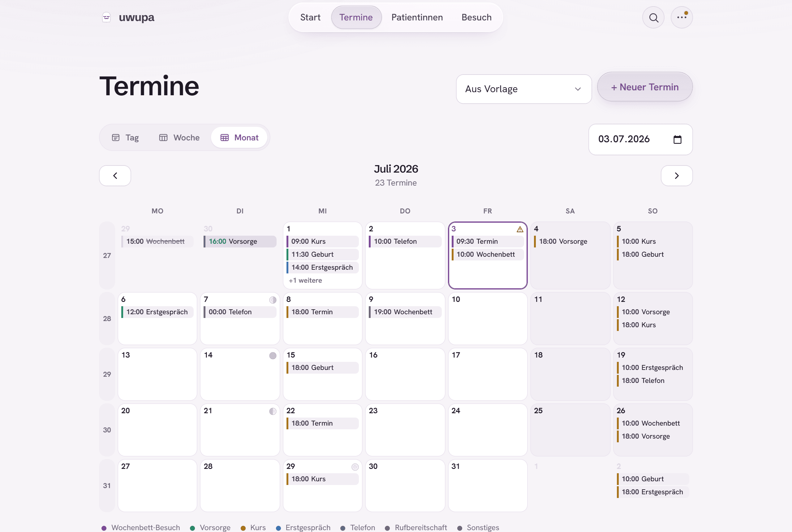Viewport: 792px width, 532px height.
Task: Click the 03.07.2026 date input field
Action: pos(640,139)
